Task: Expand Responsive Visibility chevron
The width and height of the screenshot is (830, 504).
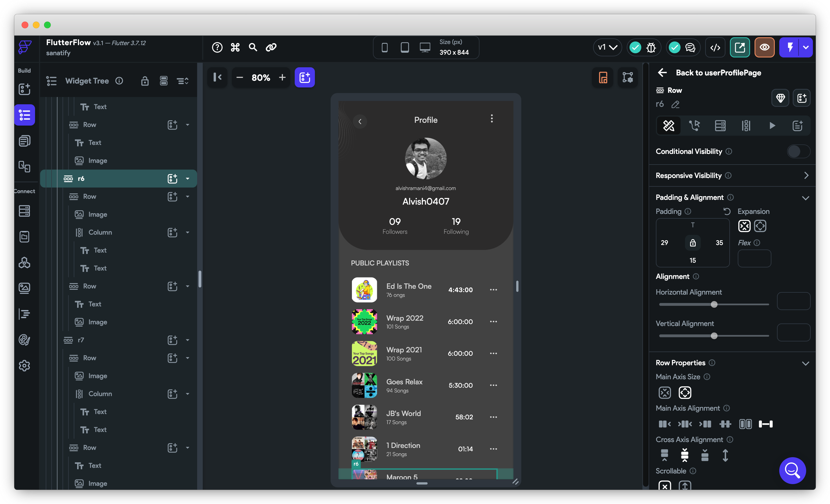Action: [x=806, y=176]
